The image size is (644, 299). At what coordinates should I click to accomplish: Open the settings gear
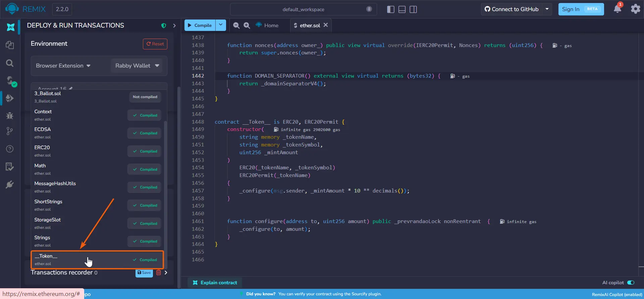(x=635, y=9)
